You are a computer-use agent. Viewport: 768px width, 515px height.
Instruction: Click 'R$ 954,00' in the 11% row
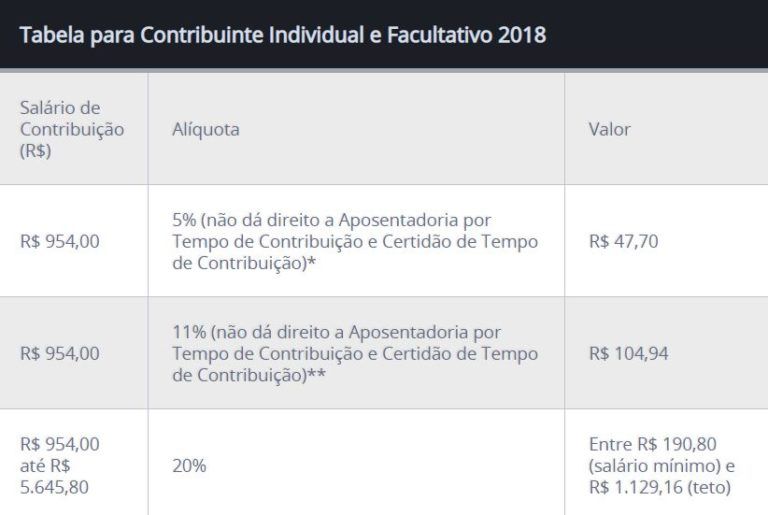pos(60,353)
